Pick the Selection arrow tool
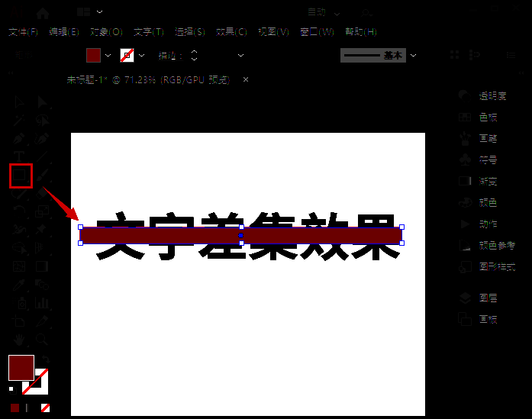The height and width of the screenshot is (419, 532). (43, 102)
